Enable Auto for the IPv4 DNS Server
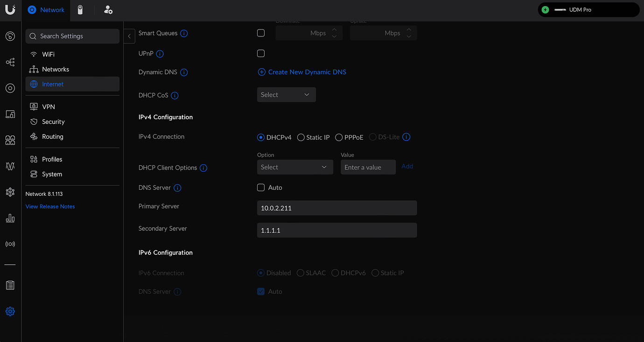Viewport: 644px width, 342px height. (x=260, y=187)
